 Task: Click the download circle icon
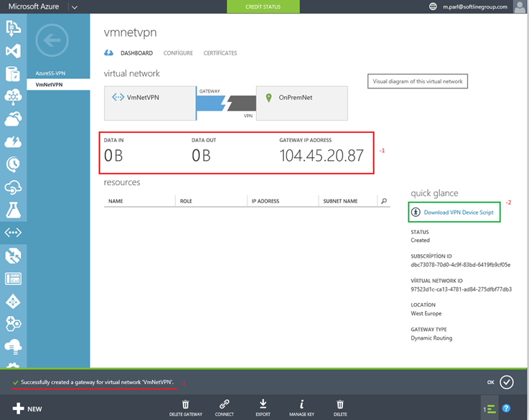[x=416, y=212]
